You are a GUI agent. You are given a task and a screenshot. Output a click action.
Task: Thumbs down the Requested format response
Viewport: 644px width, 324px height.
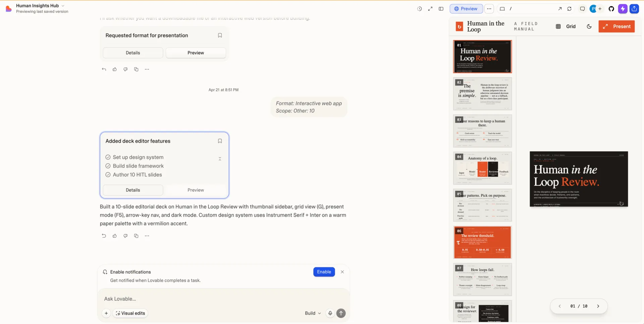(125, 69)
